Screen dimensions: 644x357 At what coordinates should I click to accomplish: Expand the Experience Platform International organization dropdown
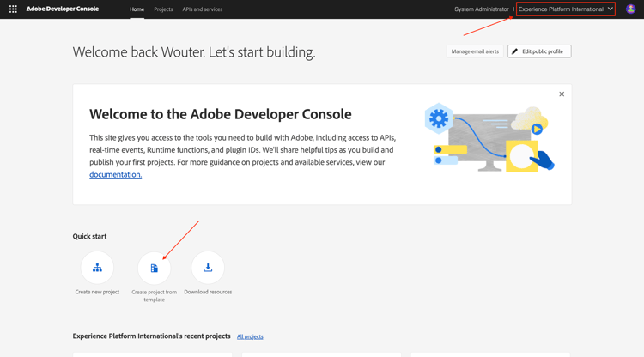pos(566,9)
